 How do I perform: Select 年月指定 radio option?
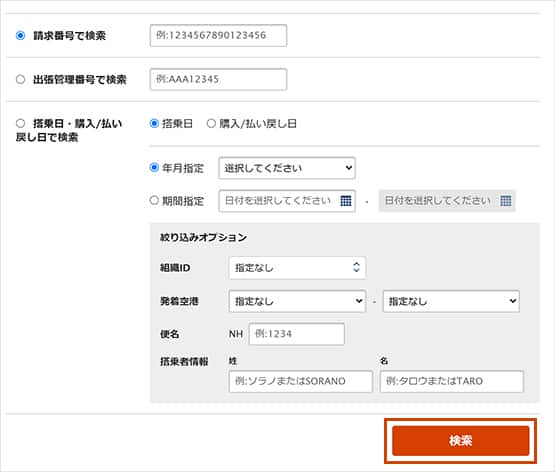tap(154, 167)
